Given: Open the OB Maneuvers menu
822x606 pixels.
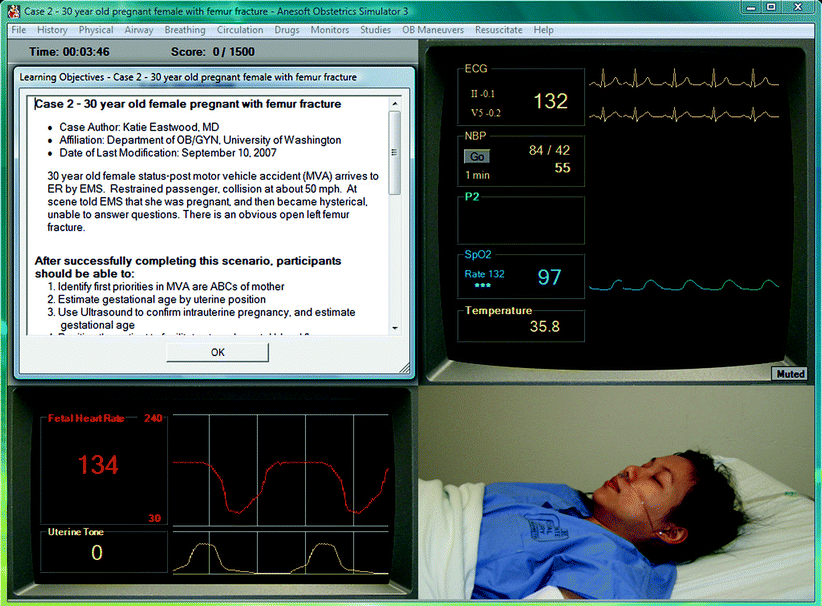Looking at the screenshot, I should (434, 30).
